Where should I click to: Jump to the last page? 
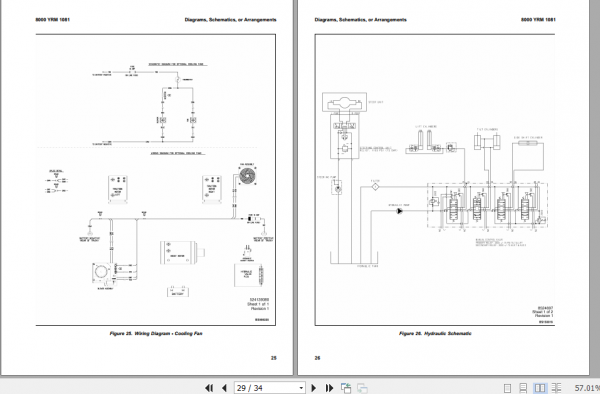[x=329, y=388]
